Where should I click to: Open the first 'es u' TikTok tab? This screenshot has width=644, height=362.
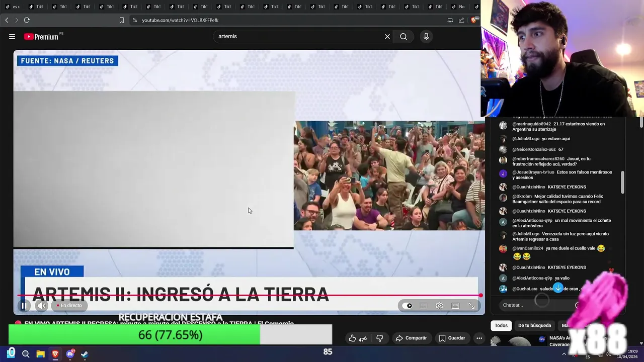[x=12, y=7]
